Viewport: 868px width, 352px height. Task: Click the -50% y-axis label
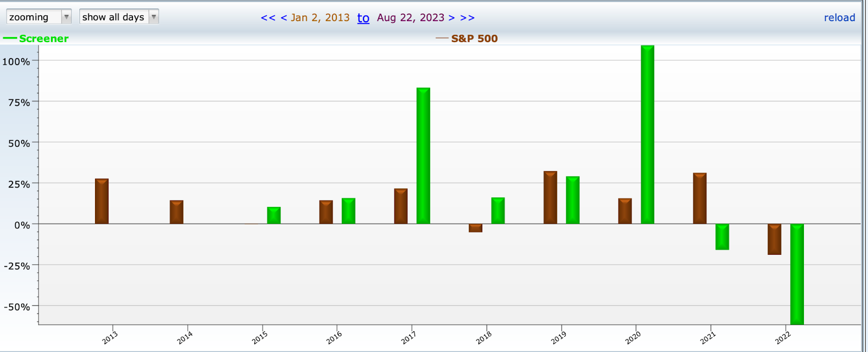[x=17, y=307]
